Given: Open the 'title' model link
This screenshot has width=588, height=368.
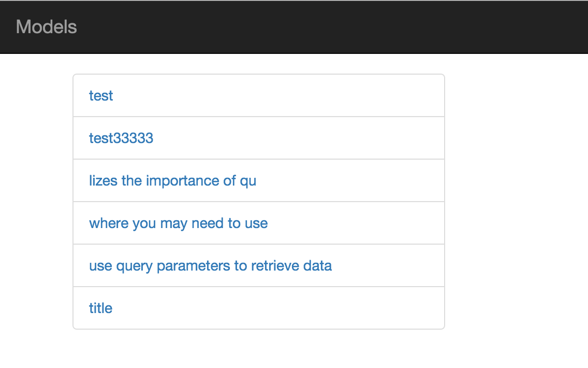Looking at the screenshot, I should (x=100, y=308).
